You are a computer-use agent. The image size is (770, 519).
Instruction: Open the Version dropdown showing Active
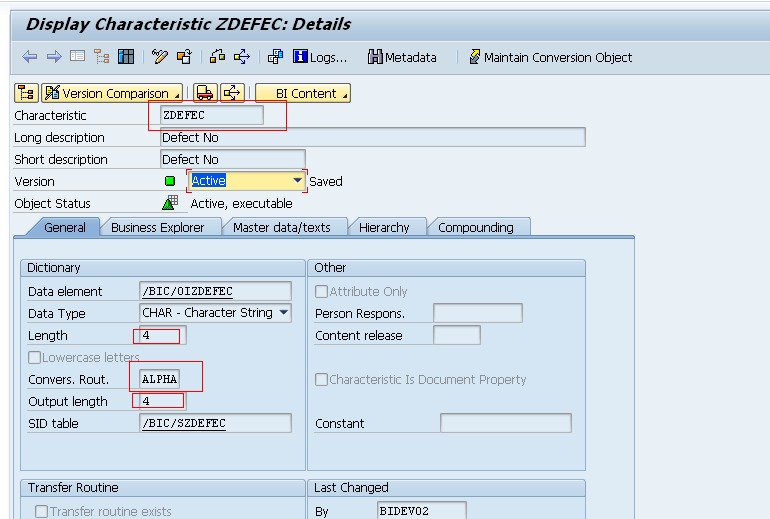tap(247, 181)
